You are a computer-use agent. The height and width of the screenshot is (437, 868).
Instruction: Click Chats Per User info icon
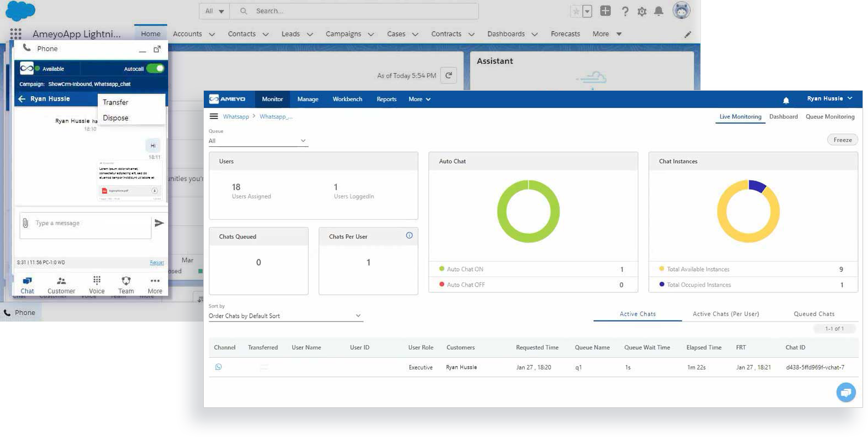click(409, 235)
